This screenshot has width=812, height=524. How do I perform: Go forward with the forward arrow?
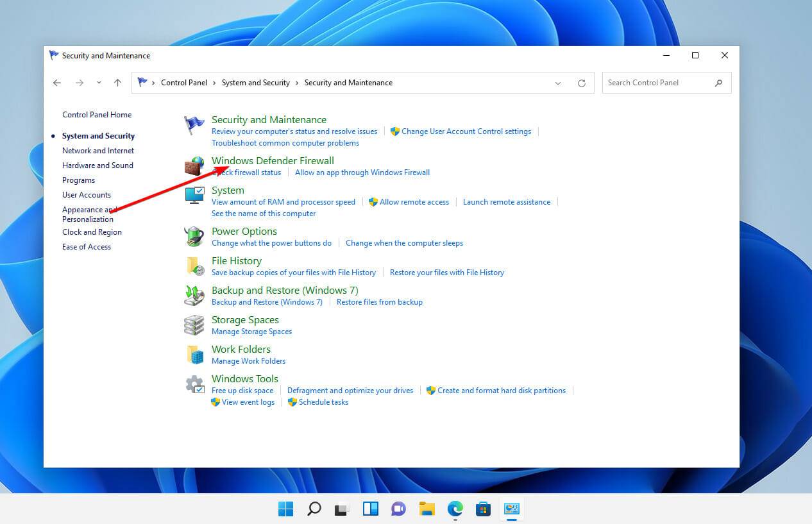point(80,83)
